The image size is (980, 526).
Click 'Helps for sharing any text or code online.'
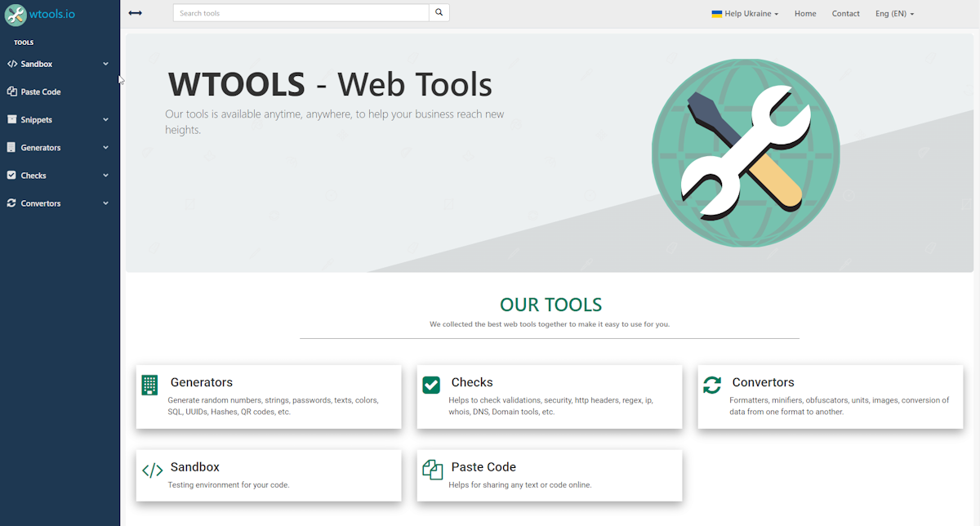click(520, 485)
